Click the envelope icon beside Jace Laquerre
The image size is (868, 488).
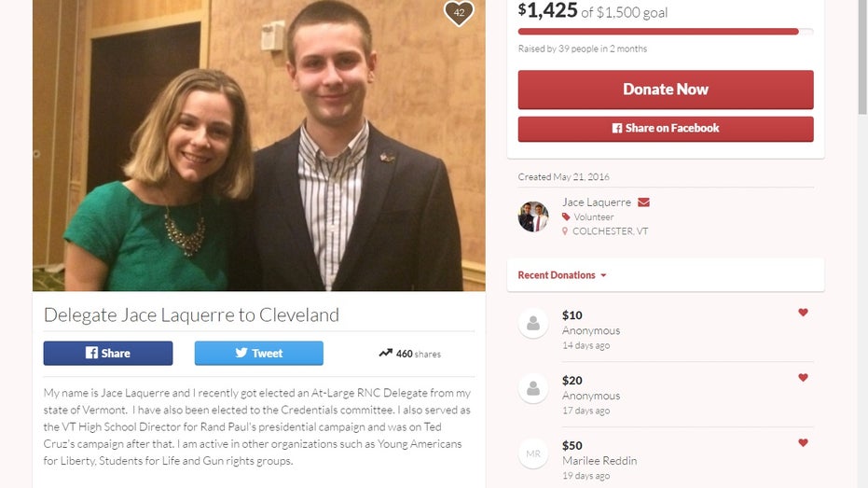coord(643,202)
